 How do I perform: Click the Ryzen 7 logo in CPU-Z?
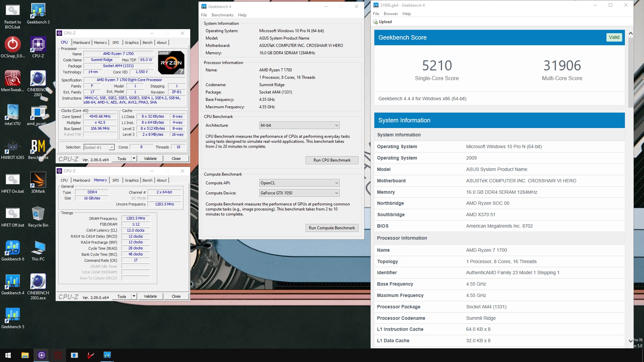pyautogui.click(x=171, y=62)
